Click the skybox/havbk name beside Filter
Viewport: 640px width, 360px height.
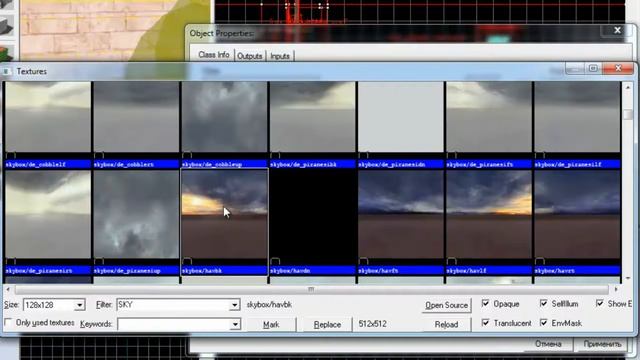[x=269, y=304]
